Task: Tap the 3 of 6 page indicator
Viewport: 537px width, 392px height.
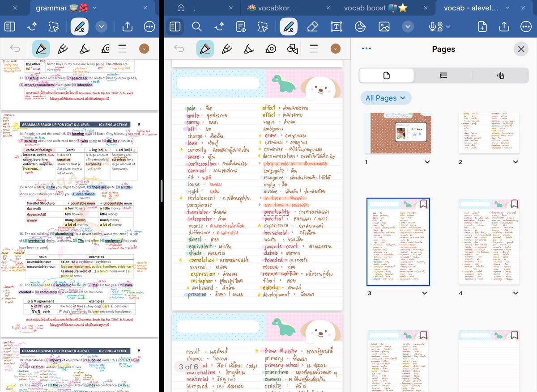Action: [x=188, y=367]
